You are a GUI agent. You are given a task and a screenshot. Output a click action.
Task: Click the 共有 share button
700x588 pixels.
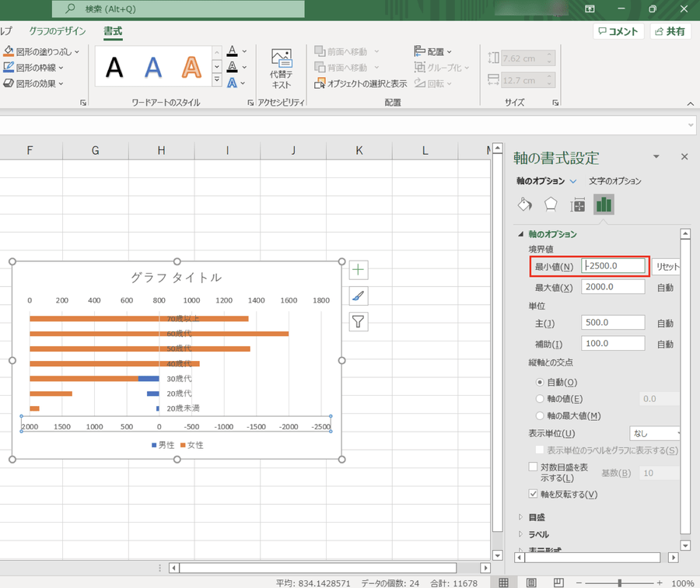click(670, 31)
